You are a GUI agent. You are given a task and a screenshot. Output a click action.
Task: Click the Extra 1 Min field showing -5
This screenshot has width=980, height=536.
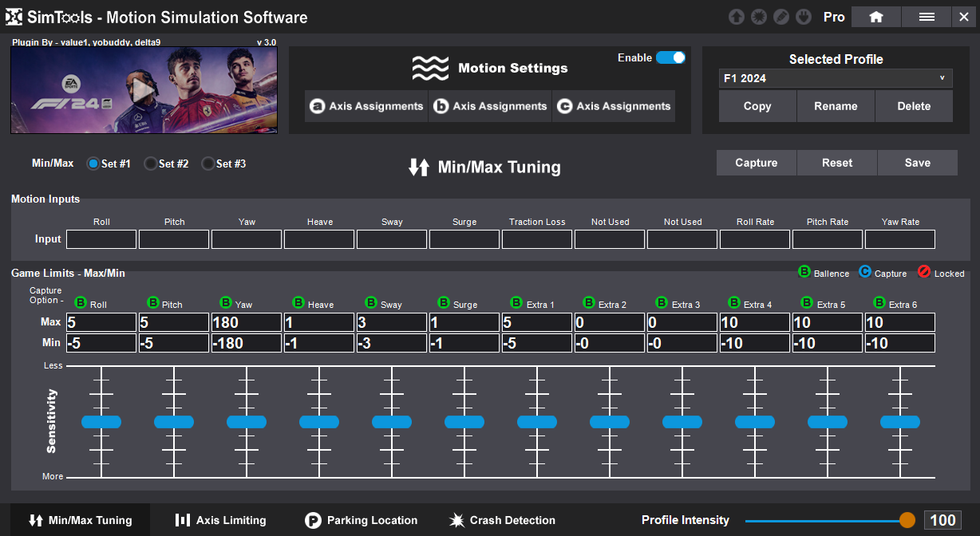[x=537, y=343]
